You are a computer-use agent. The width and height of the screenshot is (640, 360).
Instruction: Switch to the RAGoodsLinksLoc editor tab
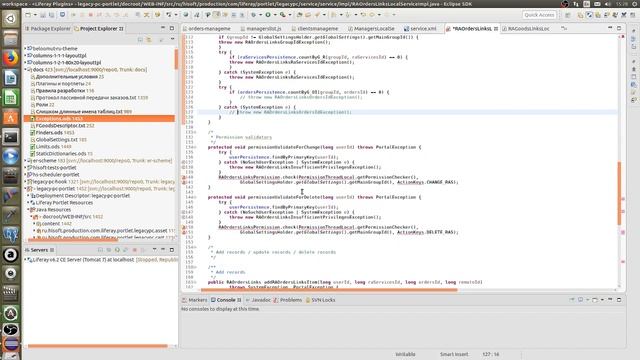tap(526, 29)
